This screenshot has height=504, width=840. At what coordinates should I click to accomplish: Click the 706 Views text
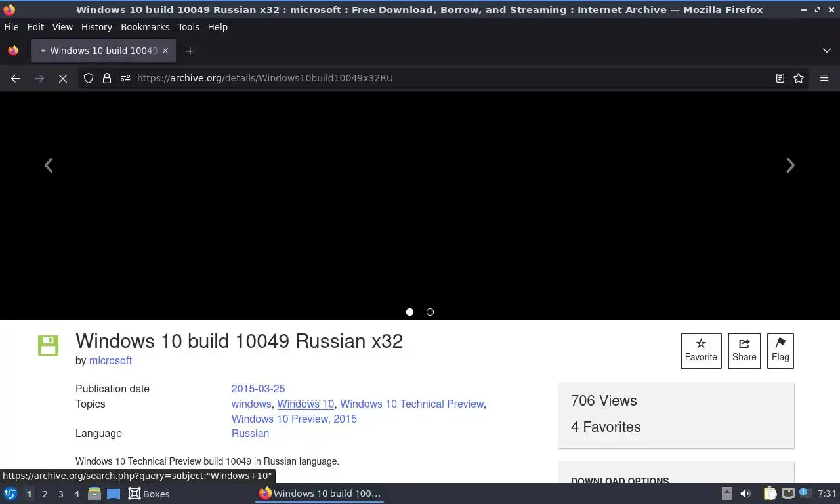(604, 400)
